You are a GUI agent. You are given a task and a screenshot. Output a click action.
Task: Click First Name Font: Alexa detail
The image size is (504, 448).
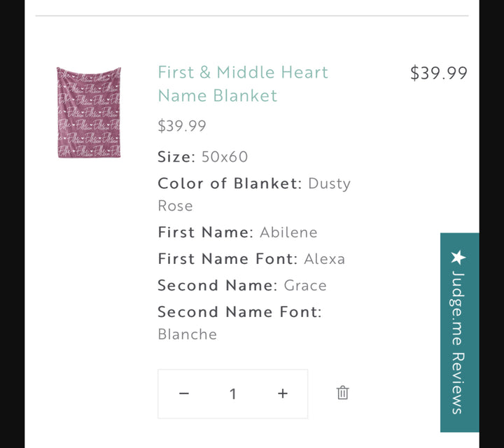click(251, 259)
